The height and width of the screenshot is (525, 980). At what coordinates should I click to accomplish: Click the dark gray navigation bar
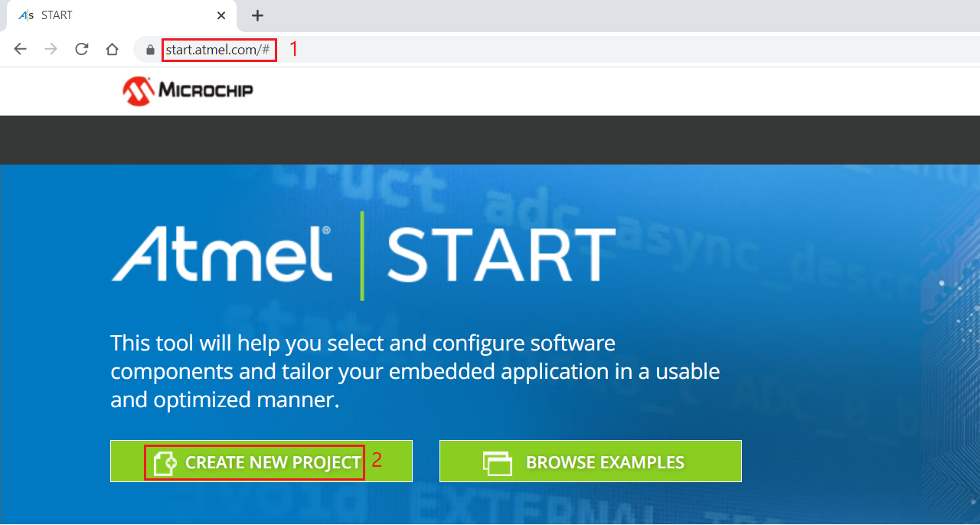click(x=490, y=140)
